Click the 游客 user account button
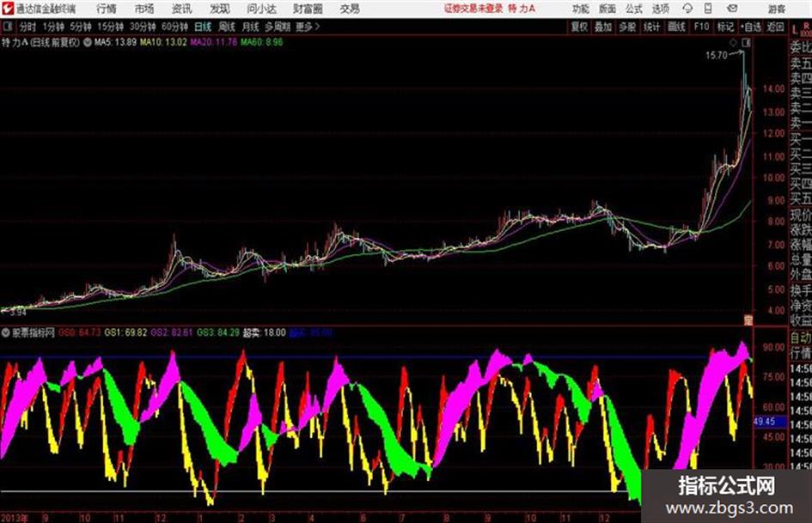Image resolution: width=812 pixels, height=523 pixels. 776,9
